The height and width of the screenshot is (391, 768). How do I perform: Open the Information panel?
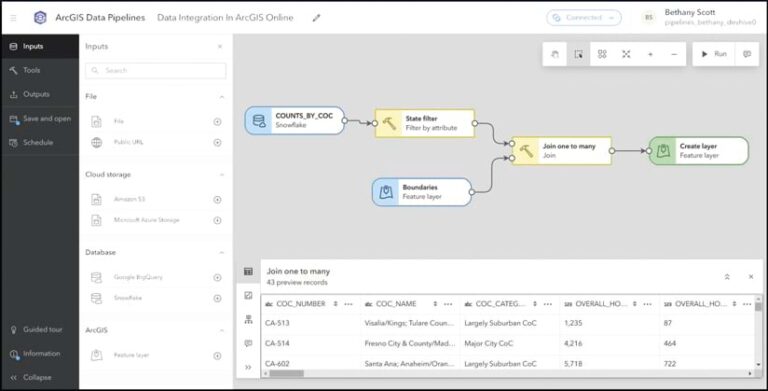pyautogui.click(x=39, y=354)
